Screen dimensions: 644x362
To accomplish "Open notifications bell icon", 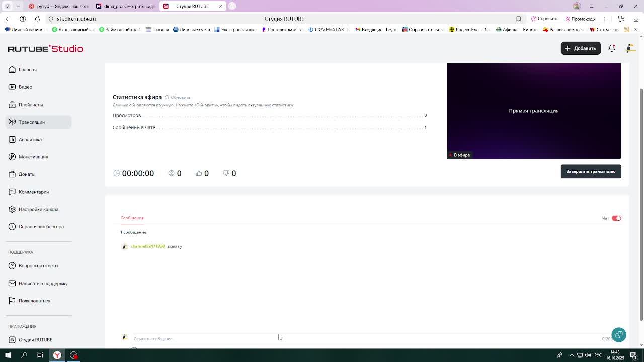I will pos(612,48).
